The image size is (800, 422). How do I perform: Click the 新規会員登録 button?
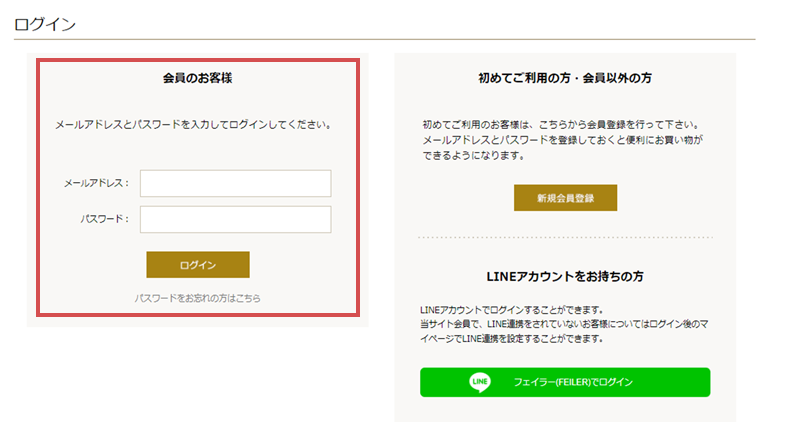[x=565, y=198]
